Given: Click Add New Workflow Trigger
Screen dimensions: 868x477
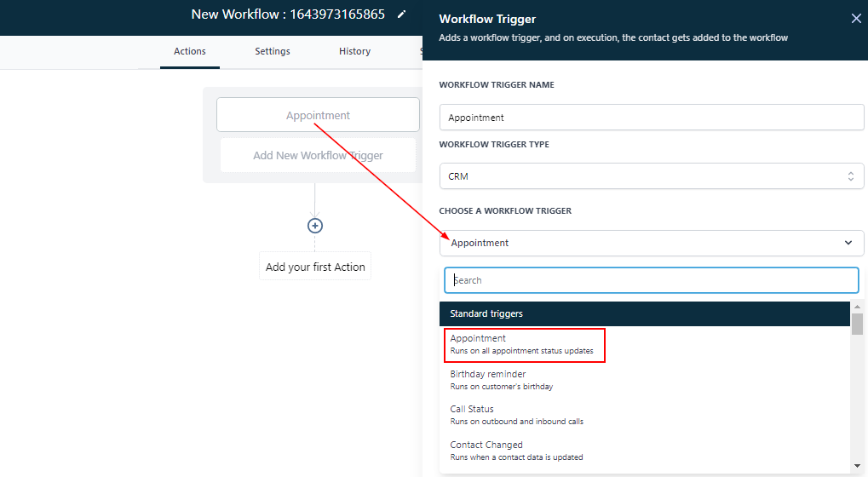Looking at the screenshot, I should (x=318, y=156).
